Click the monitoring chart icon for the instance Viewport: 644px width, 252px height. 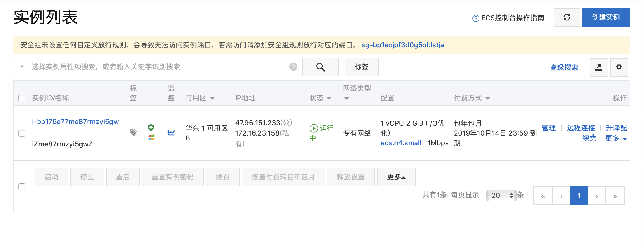coord(171,133)
